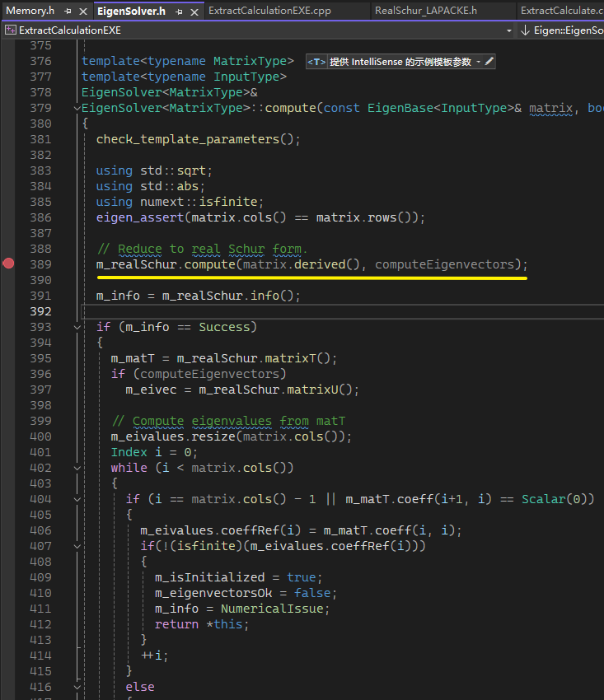
Task: Switch to the RealSchur_LAPACKE.h tab
Action: 426,10
